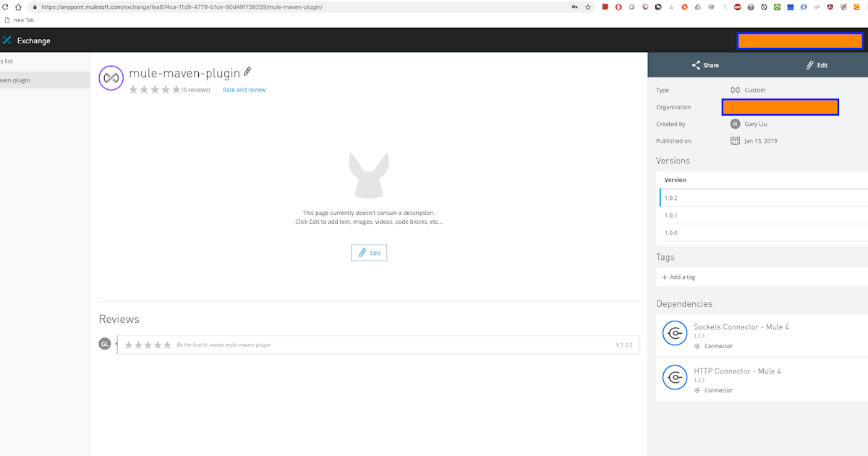Click the Sockets Connector round icon

[675, 333]
